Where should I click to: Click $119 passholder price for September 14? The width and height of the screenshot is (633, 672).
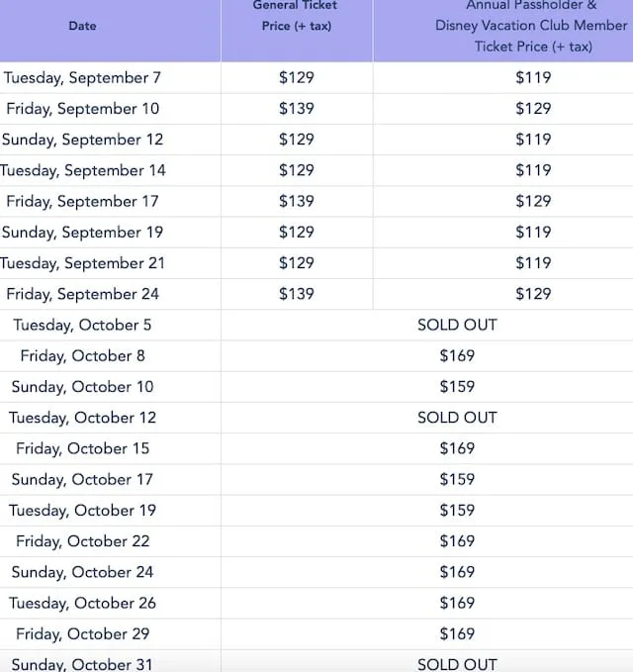pyautogui.click(x=533, y=170)
